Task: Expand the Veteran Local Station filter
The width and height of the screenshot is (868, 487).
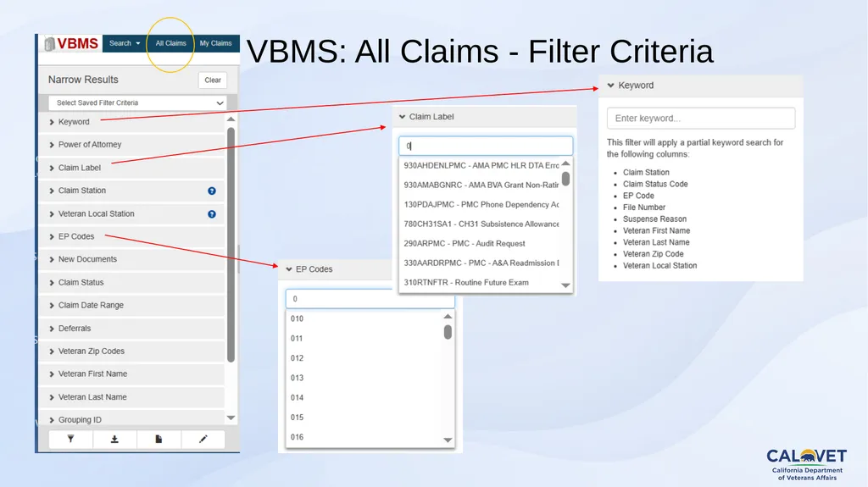Action: click(131, 213)
